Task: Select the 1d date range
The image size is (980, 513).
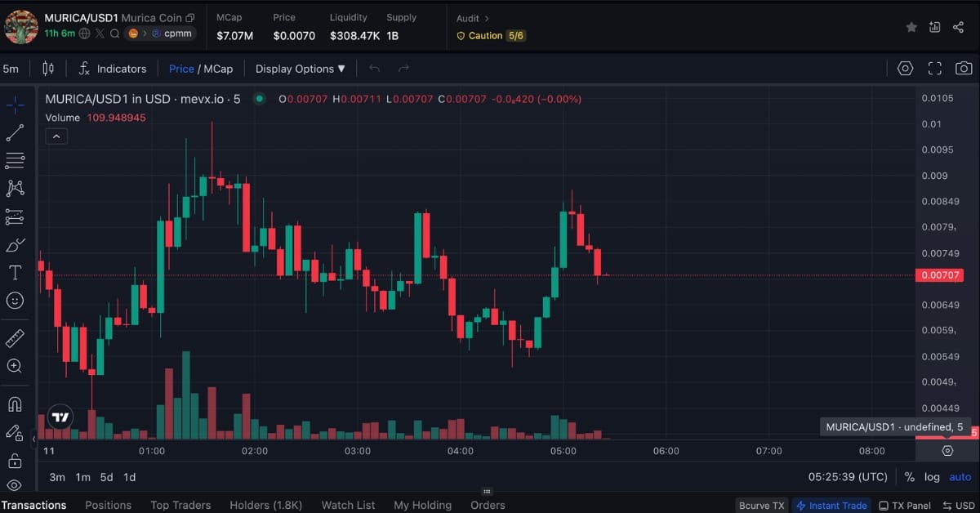Action: coord(129,477)
